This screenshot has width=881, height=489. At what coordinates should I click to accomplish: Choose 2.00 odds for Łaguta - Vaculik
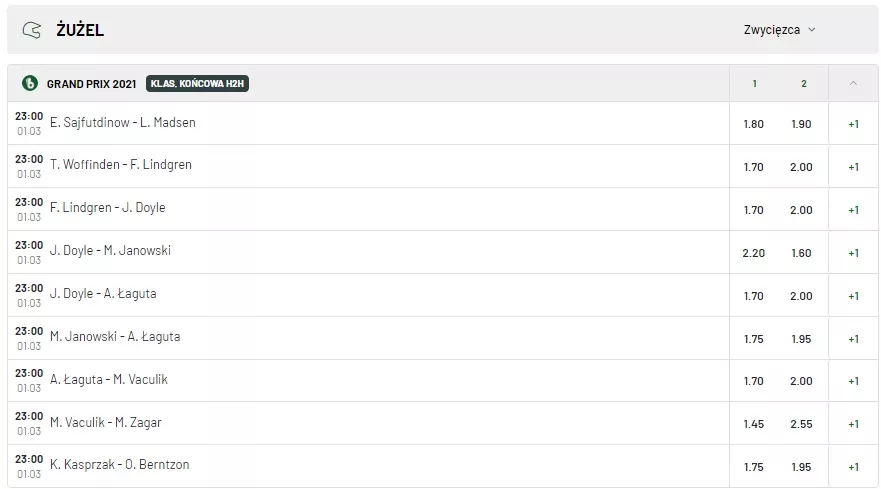(x=801, y=381)
